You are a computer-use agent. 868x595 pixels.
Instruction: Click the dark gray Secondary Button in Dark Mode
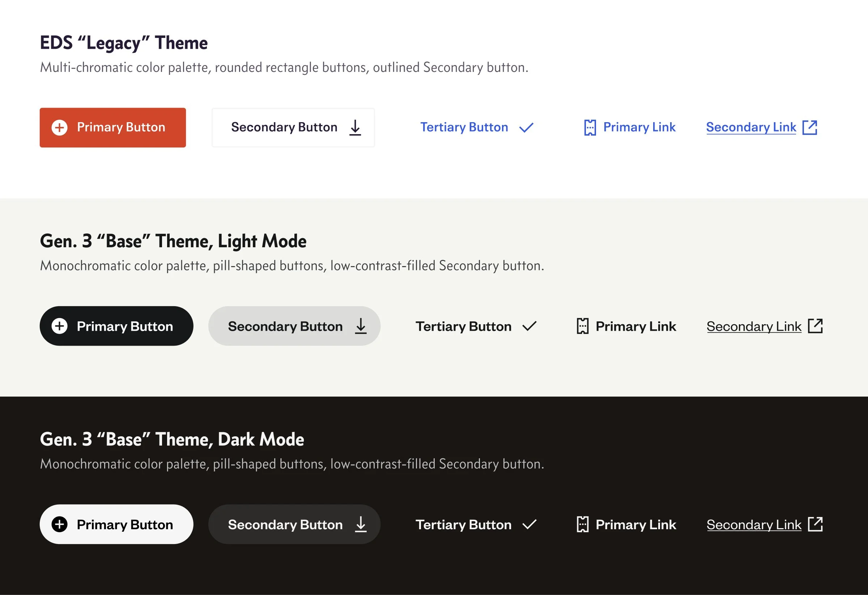pyautogui.click(x=294, y=525)
